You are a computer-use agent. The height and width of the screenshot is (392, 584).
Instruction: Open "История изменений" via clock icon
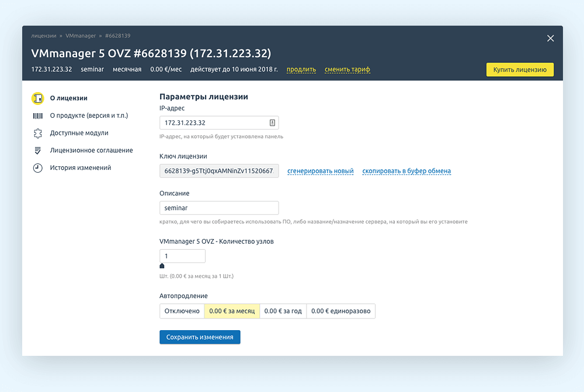(x=38, y=167)
